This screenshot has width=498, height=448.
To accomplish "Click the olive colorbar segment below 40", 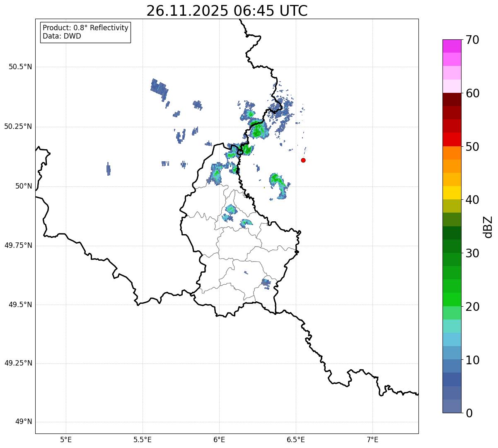I will pos(452,206).
